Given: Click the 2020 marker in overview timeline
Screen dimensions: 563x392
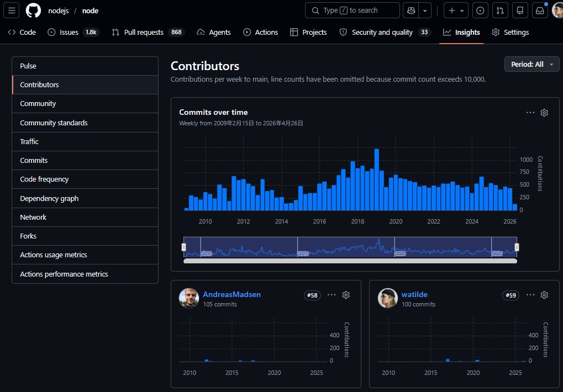Looking at the screenshot, I should tap(401, 253).
